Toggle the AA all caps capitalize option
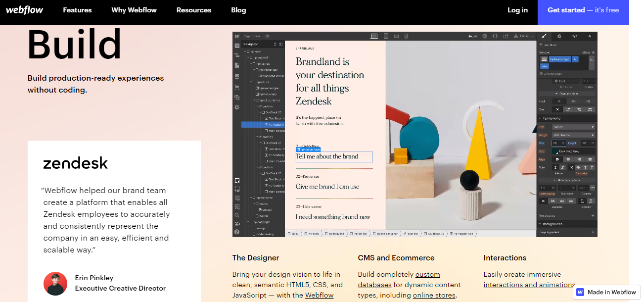The image size is (644, 302). point(552,201)
